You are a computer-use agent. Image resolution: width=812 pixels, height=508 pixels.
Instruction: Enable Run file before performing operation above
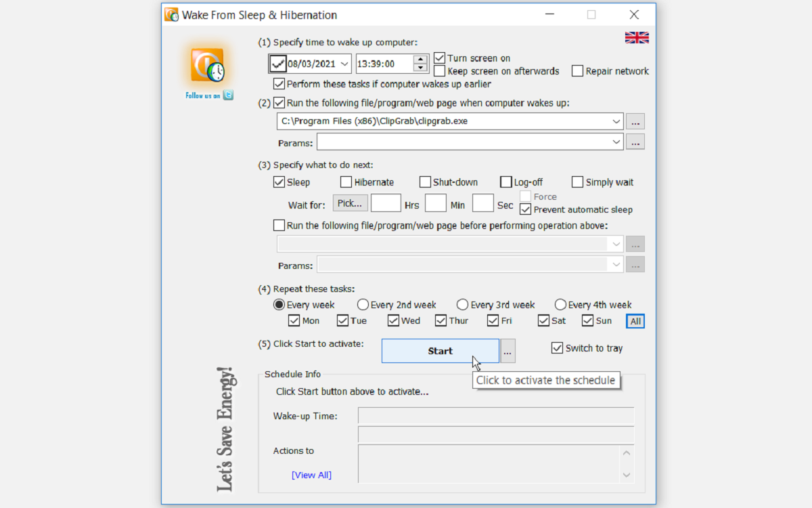coord(279,225)
